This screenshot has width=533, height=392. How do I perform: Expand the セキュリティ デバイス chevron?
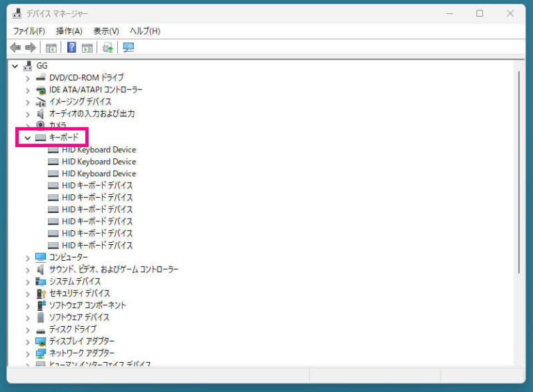pyautogui.click(x=28, y=294)
